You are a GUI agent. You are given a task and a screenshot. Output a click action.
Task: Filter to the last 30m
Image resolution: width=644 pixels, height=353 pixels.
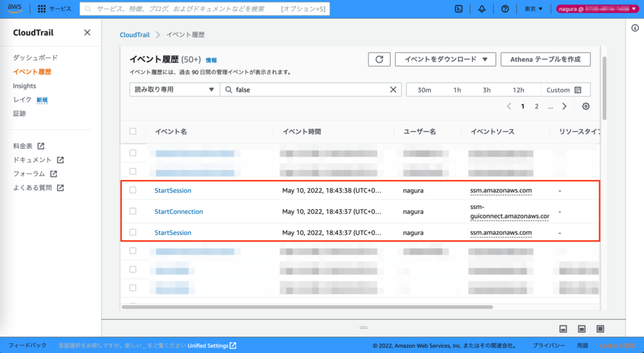pos(425,90)
